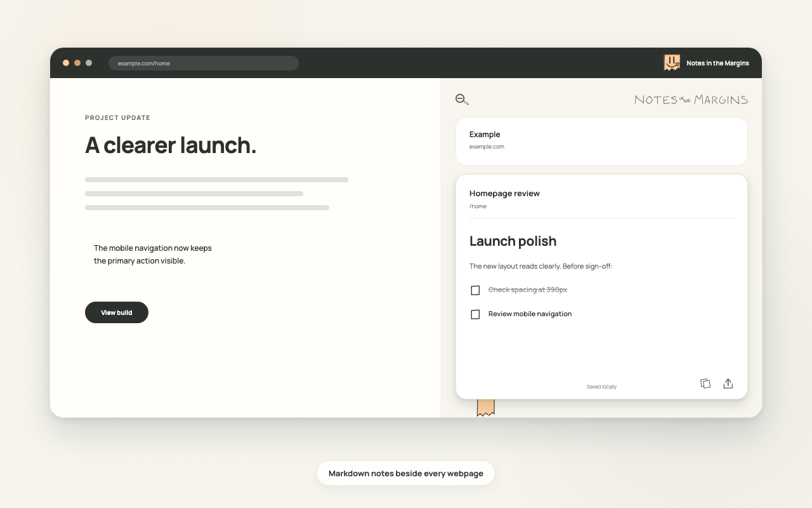The height and width of the screenshot is (508, 812).
Task: Click the share/export note icon
Action: click(x=728, y=384)
